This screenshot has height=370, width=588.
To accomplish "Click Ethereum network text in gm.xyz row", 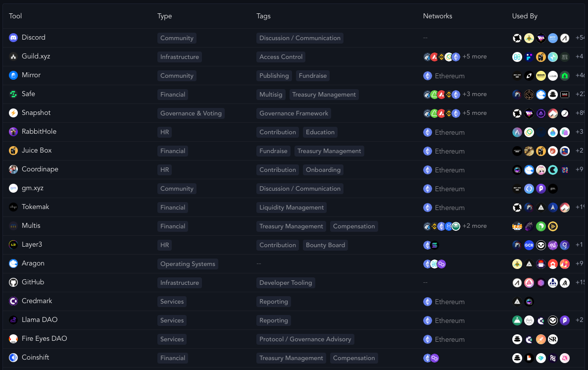I will (449, 189).
